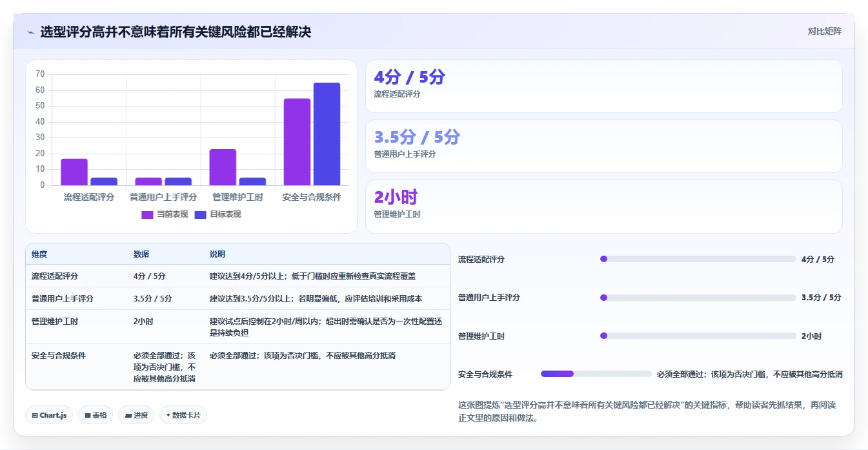Click the 安全与合规条件 chart axis label
868x450 pixels.
coord(312,197)
